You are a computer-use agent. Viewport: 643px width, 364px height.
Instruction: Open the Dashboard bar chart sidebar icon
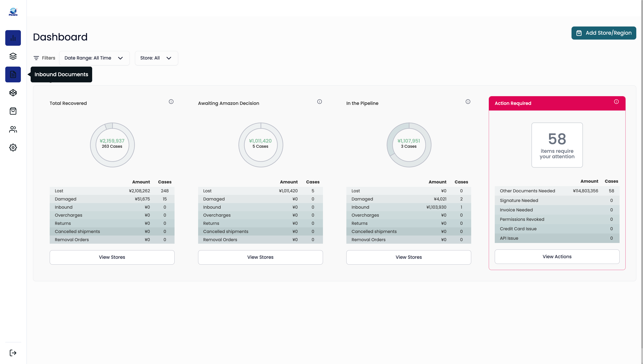(13, 38)
